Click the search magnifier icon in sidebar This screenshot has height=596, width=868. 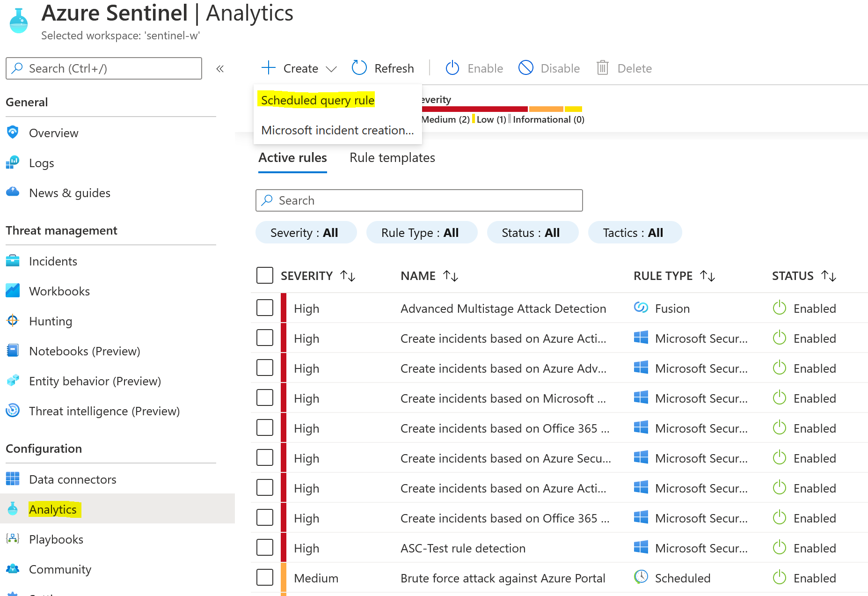[x=17, y=68]
